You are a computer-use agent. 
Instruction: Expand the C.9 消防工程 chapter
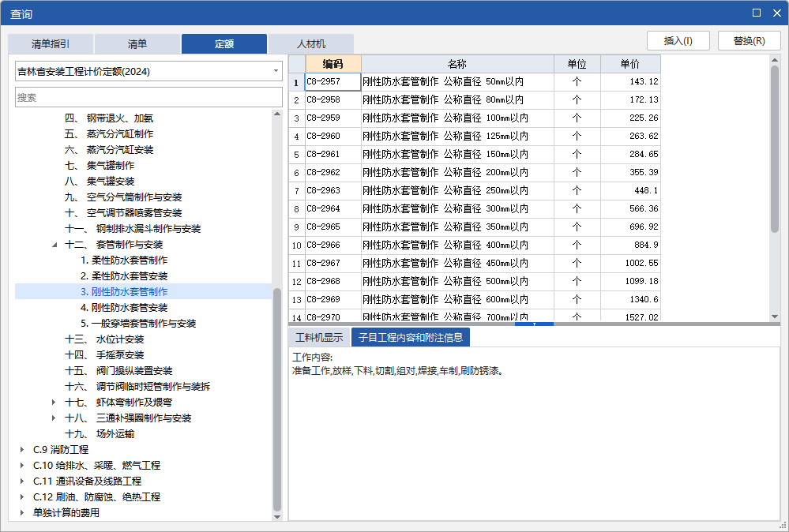pyautogui.click(x=21, y=450)
